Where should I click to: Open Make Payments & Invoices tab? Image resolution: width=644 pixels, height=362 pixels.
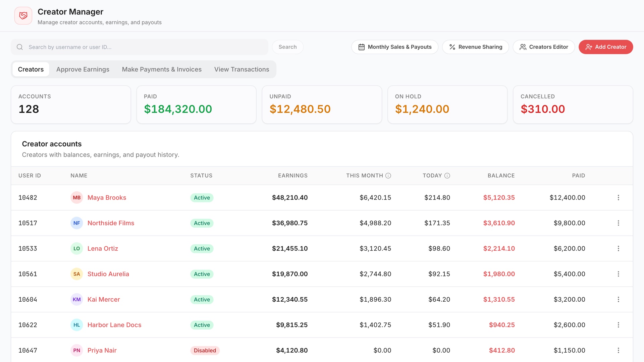(x=162, y=69)
